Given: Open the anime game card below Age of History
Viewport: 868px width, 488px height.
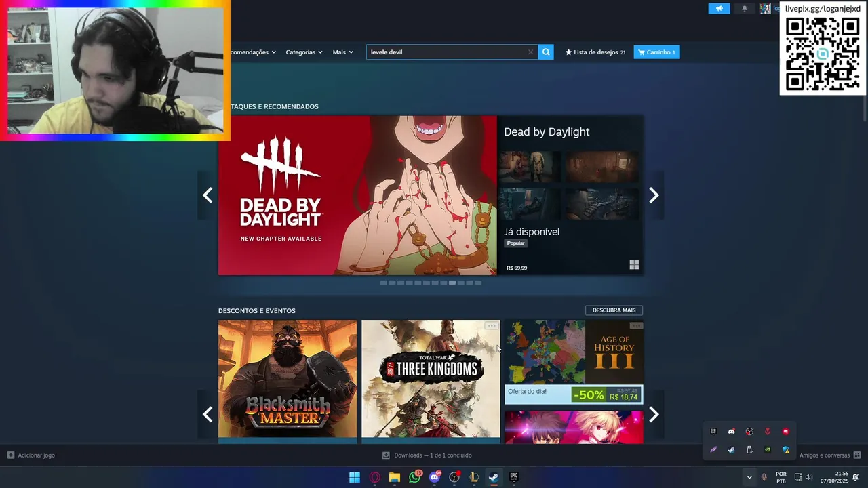Looking at the screenshot, I should 574,427.
